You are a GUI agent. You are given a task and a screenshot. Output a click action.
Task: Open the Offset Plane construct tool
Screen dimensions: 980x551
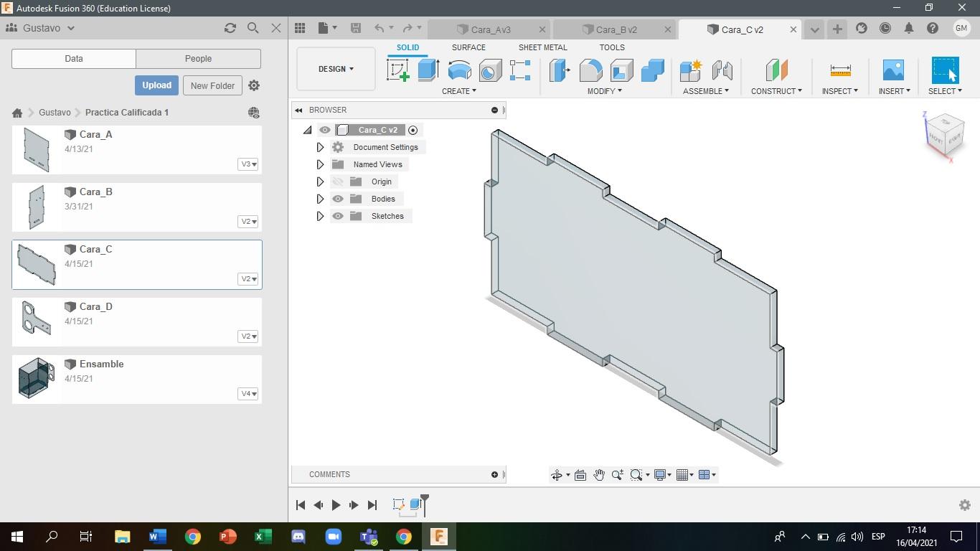[776, 70]
